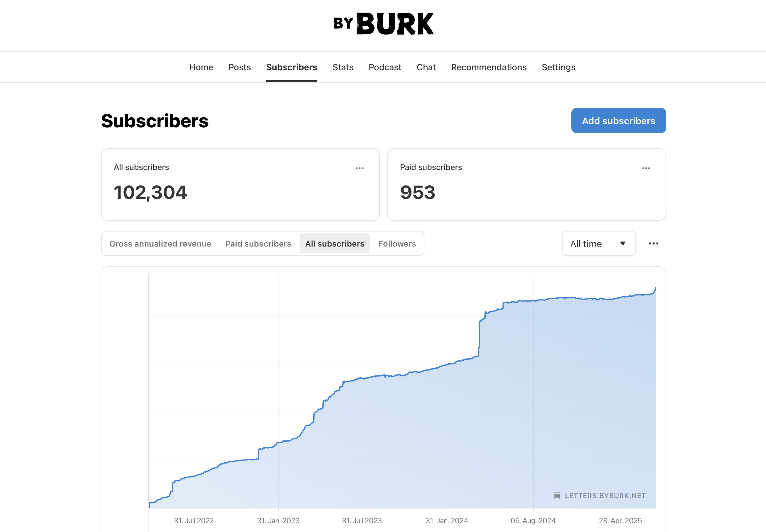Select the All subscribers chart view
Image resolution: width=766 pixels, height=532 pixels.
(335, 244)
